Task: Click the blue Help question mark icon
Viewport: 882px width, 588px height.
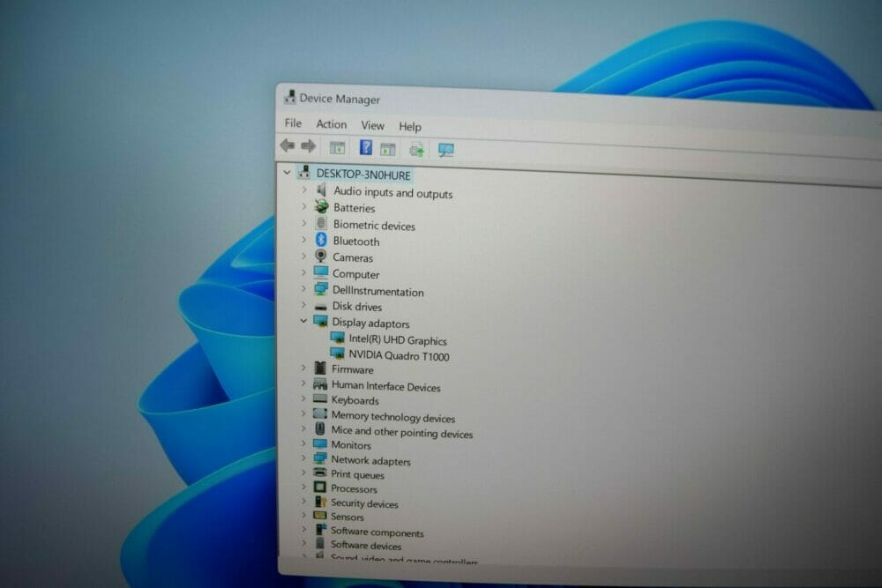Action: click(366, 148)
